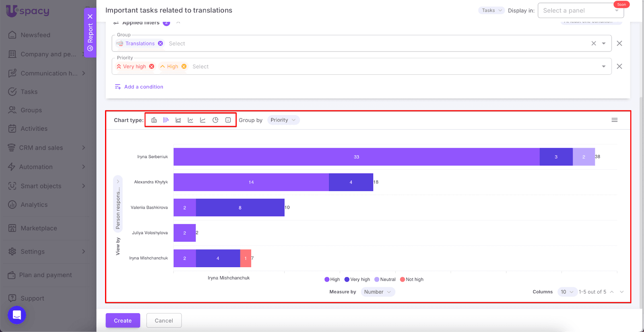
Task: Expand the Select a panel combo box
Action: point(580,10)
